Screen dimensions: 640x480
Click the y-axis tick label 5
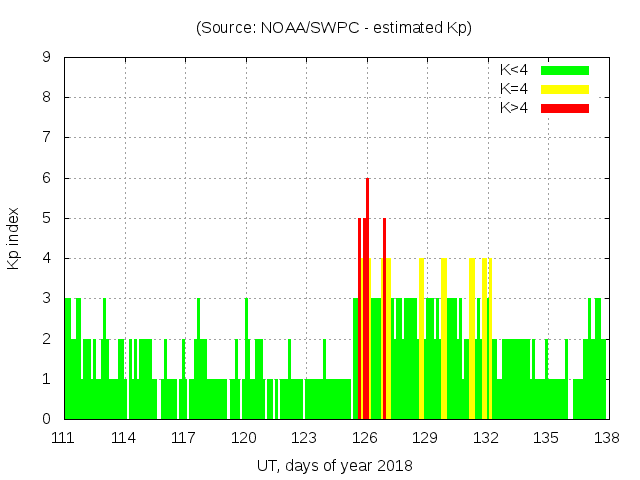47,218
